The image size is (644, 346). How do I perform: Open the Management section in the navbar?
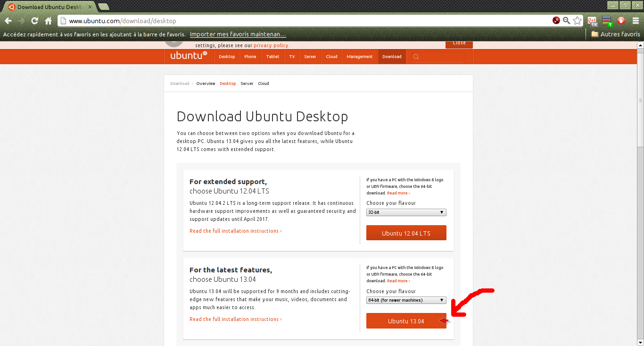tap(360, 57)
